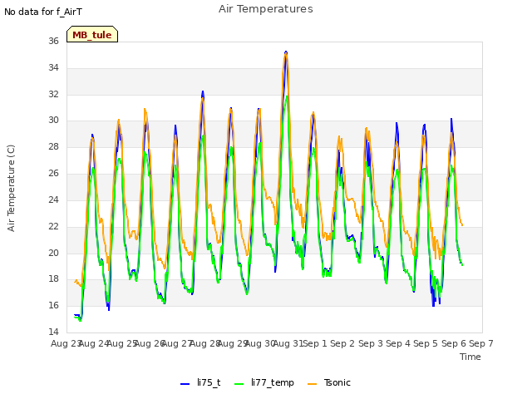
Task: Click the Aug 31 date tick label
Action: pos(288,343)
